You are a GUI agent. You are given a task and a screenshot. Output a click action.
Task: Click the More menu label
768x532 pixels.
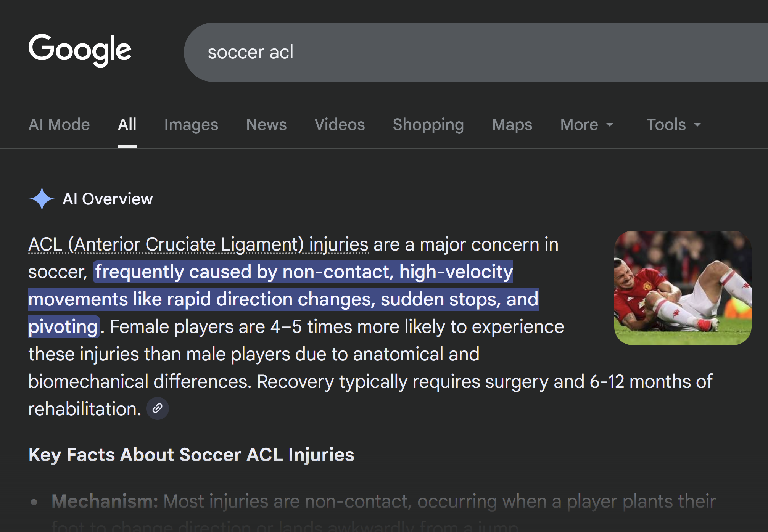tap(579, 125)
